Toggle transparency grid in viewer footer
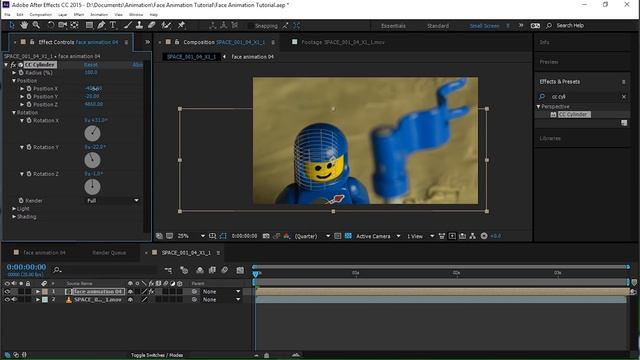This screenshot has width=640, height=360. pyautogui.click(x=348, y=236)
